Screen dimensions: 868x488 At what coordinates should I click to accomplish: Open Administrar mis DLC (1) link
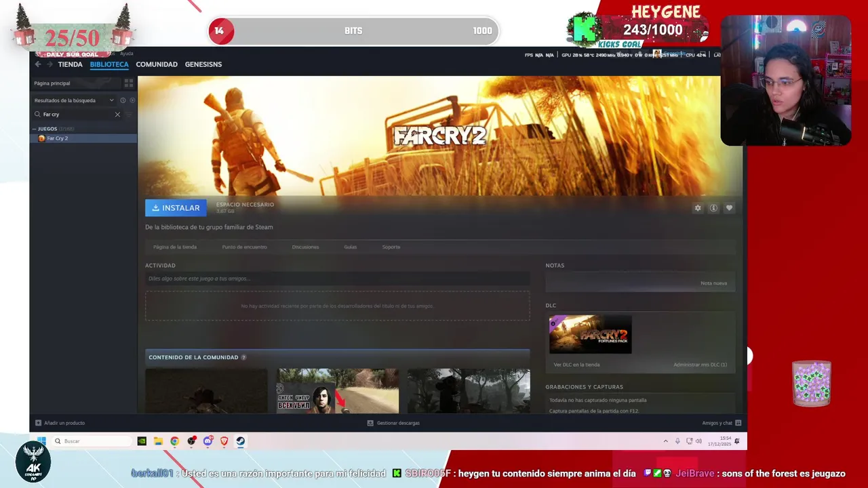point(700,365)
